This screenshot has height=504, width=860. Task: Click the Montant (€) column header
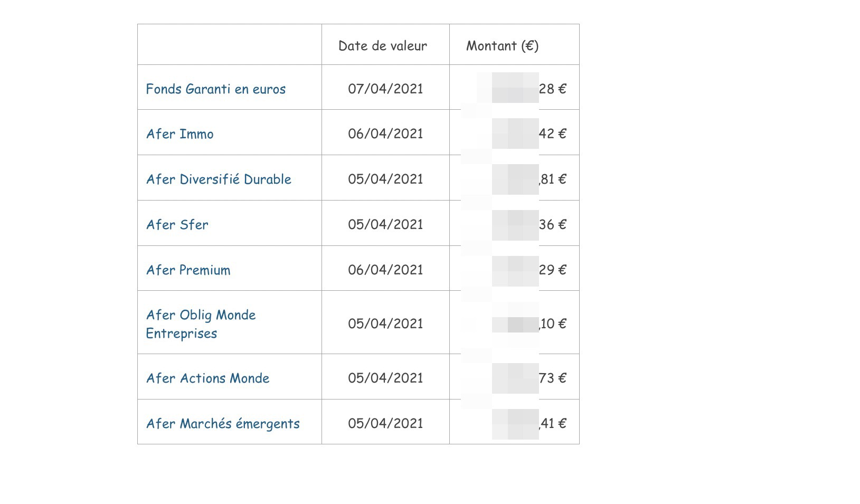[502, 46]
